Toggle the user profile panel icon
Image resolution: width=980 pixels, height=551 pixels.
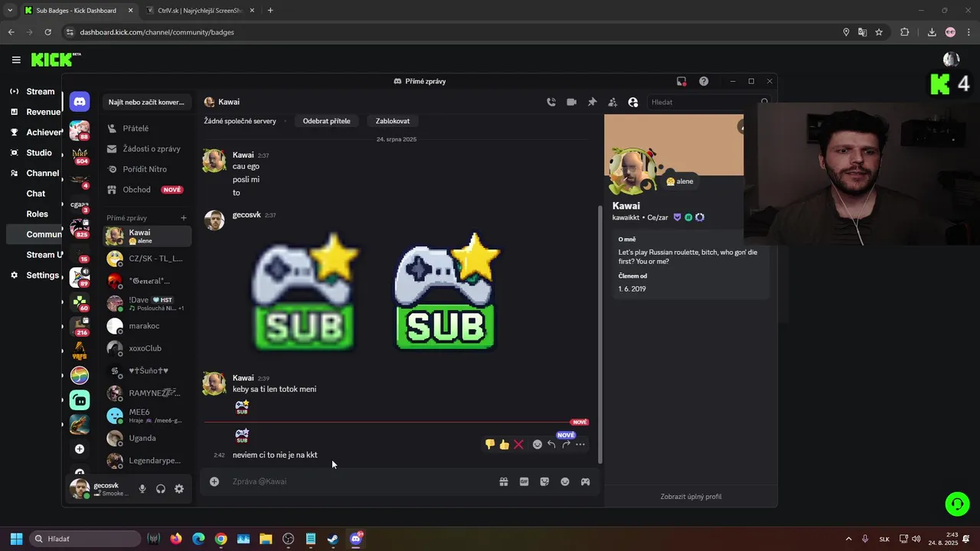point(633,102)
